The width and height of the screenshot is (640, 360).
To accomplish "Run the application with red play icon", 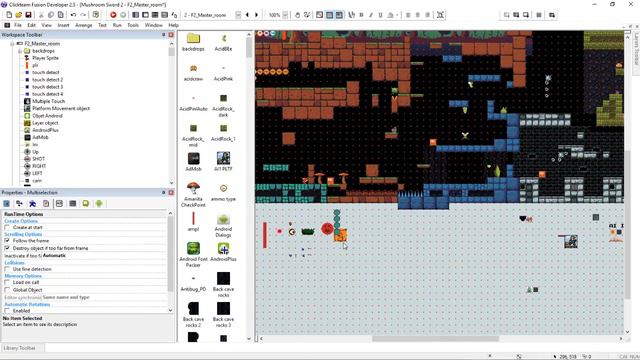I will click(x=113, y=15).
